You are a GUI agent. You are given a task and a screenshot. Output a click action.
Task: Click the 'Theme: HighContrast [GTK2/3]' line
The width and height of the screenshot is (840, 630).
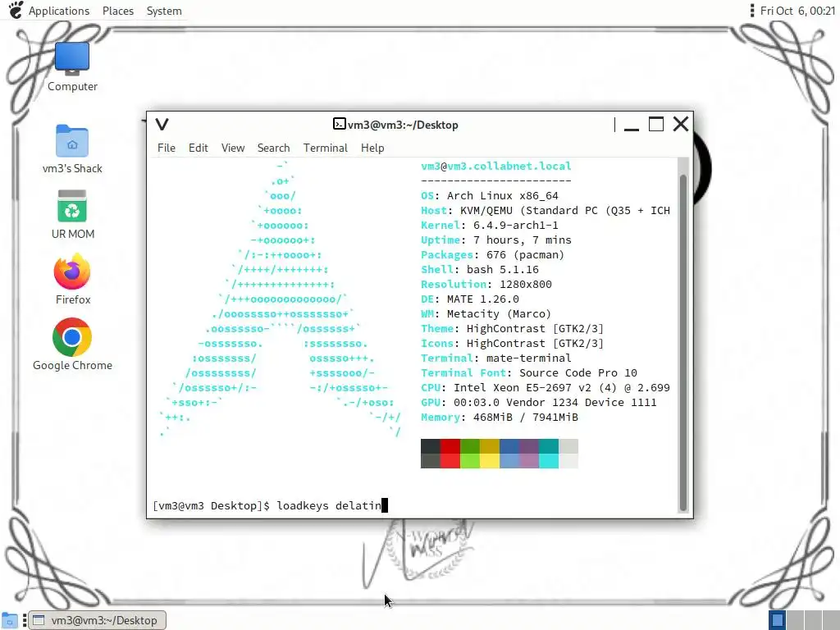pyautogui.click(x=512, y=328)
